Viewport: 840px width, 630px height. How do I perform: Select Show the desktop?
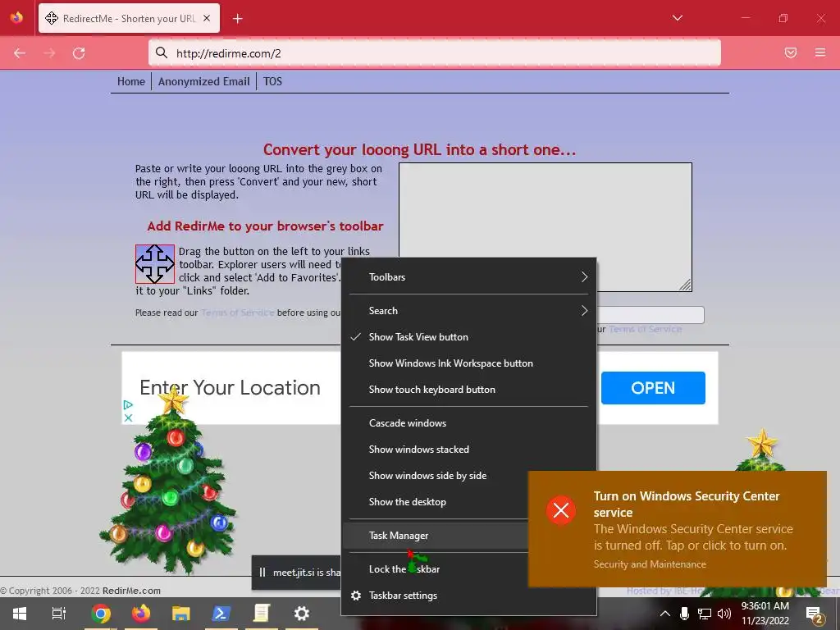pyautogui.click(x=435, y=502)
